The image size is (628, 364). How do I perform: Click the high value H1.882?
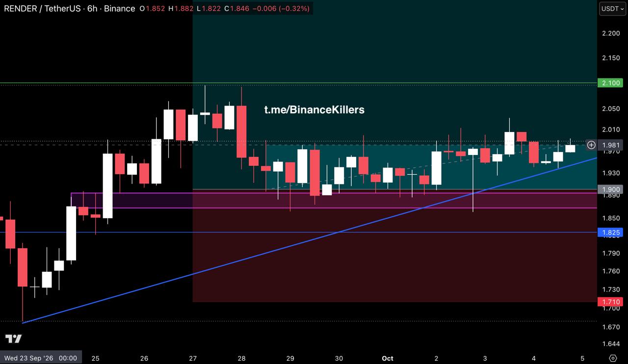click(x=181, y=8)
